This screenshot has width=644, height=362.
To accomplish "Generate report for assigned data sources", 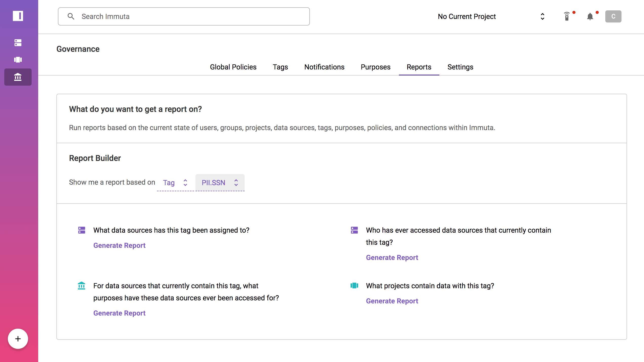I will point(119,246).
